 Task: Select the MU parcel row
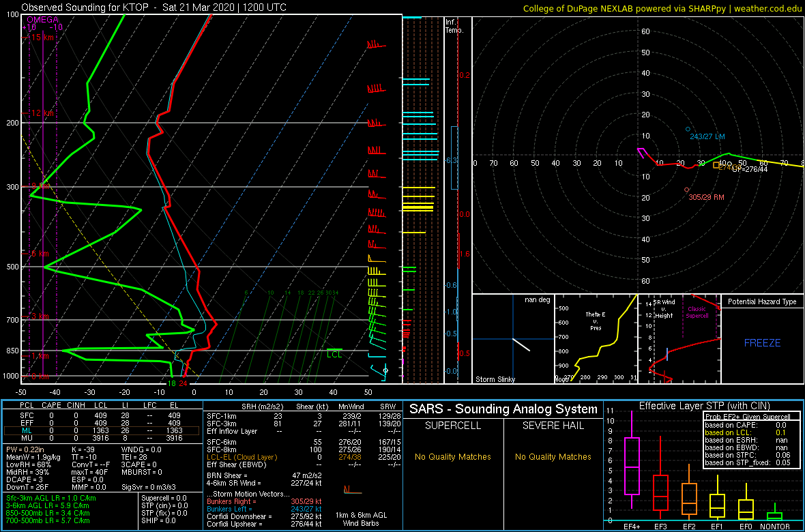pos(103,439)
